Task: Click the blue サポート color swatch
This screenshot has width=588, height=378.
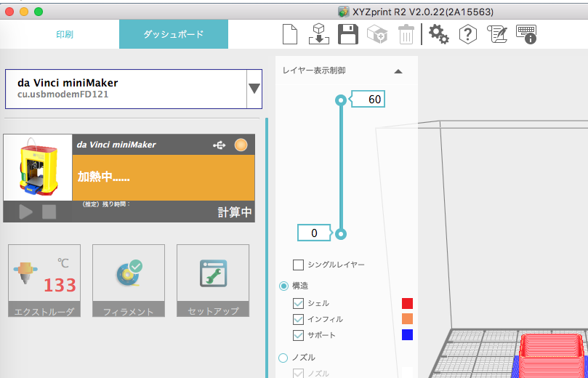Action: pyautogui.click(x=407, y=335)
